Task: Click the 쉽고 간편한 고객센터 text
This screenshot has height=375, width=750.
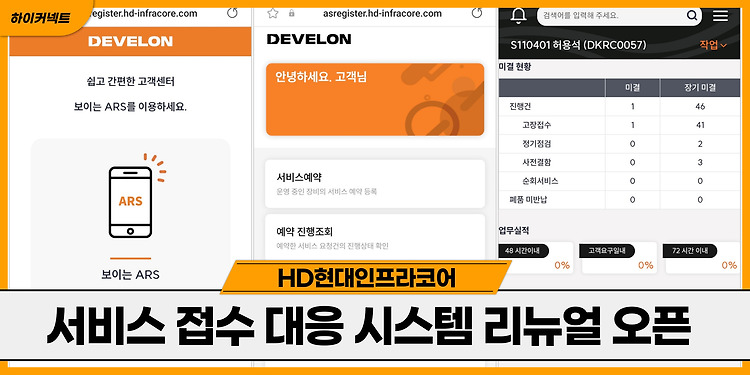Action: (x=130, y=82)
